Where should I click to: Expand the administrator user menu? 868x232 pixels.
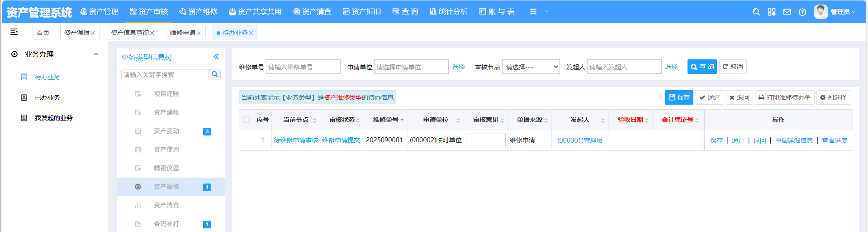point(835,12)
